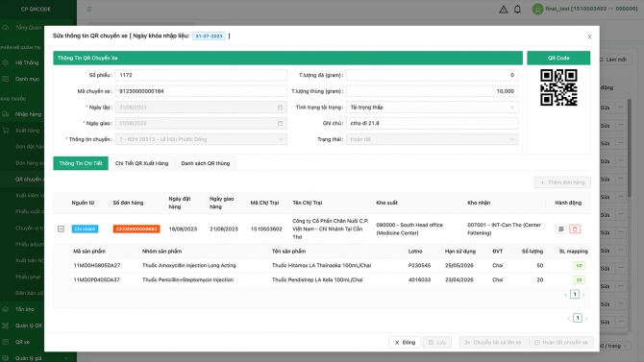Open the warning alert icon
The width and height of the screenshot is (644, 362).
point(503,9)
